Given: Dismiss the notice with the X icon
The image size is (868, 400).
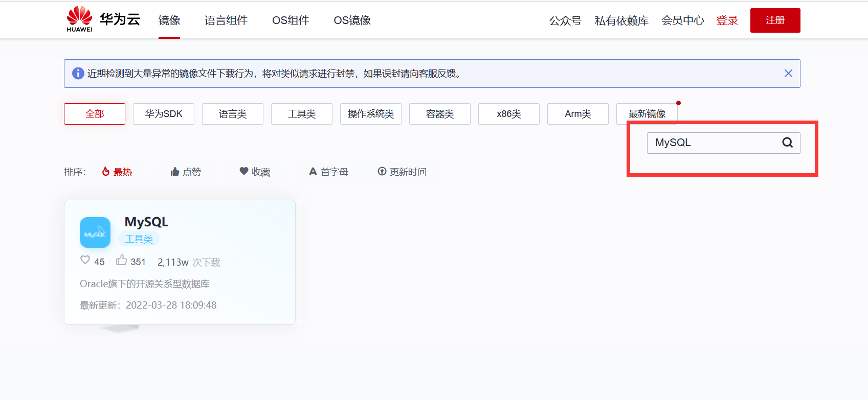Looking at the screenshot, I should [788, 74].
